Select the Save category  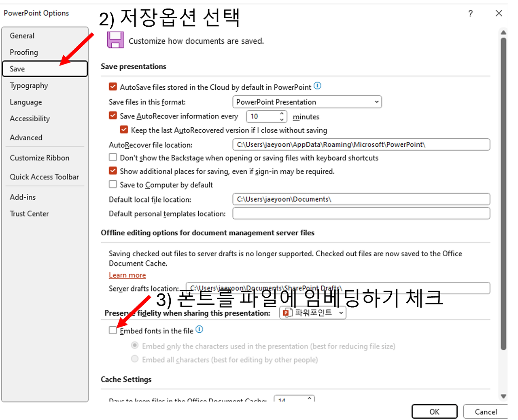pos(45,69)
